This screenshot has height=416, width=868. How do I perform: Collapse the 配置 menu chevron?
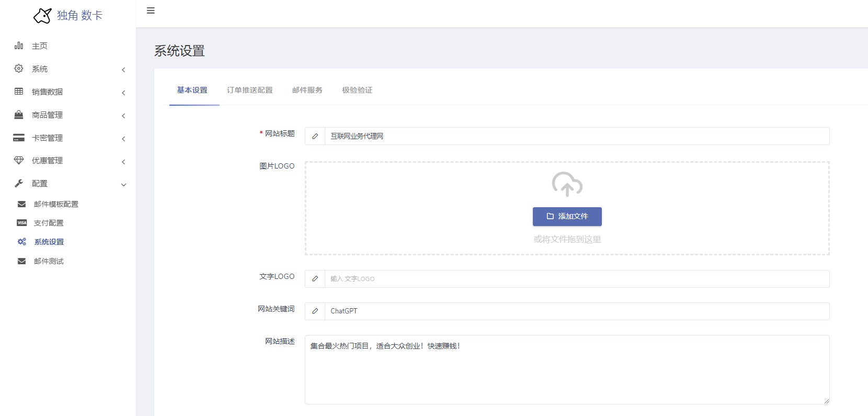[x=123, y=185]
